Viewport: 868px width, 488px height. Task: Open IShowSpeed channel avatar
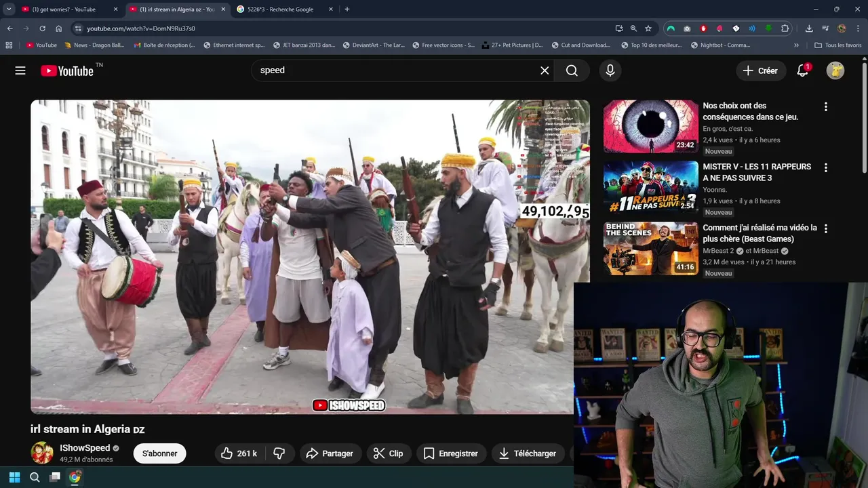pyautogui.click(x=42, y=453)
